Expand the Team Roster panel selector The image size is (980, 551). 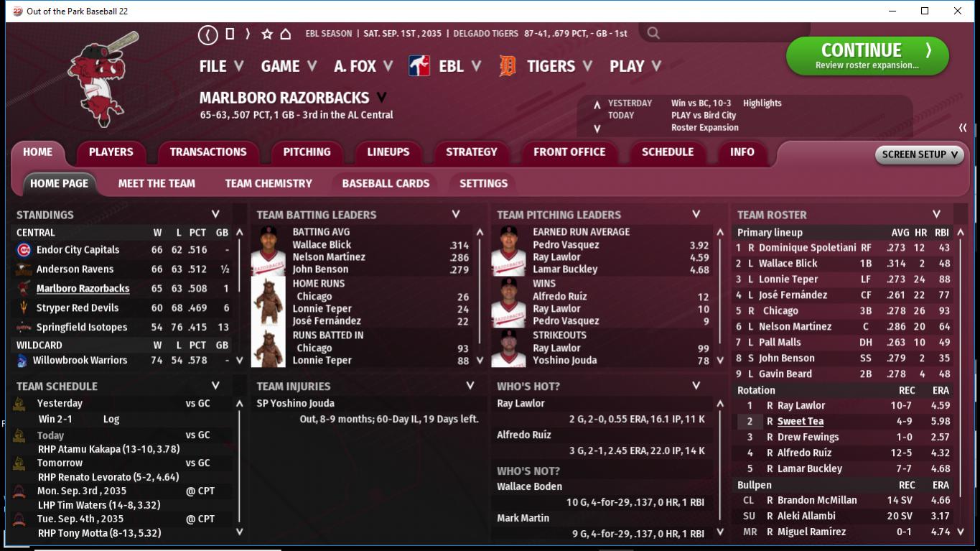(x=936, y=214)
